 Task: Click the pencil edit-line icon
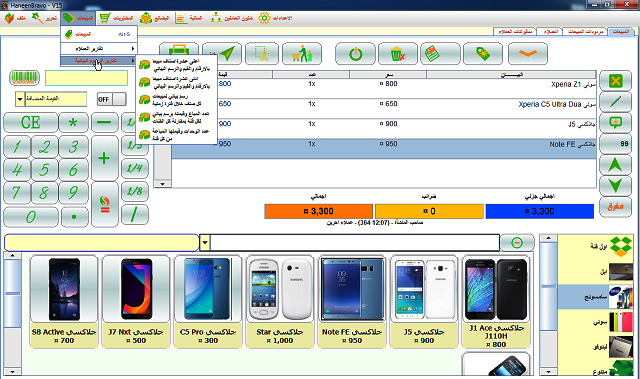615,102
